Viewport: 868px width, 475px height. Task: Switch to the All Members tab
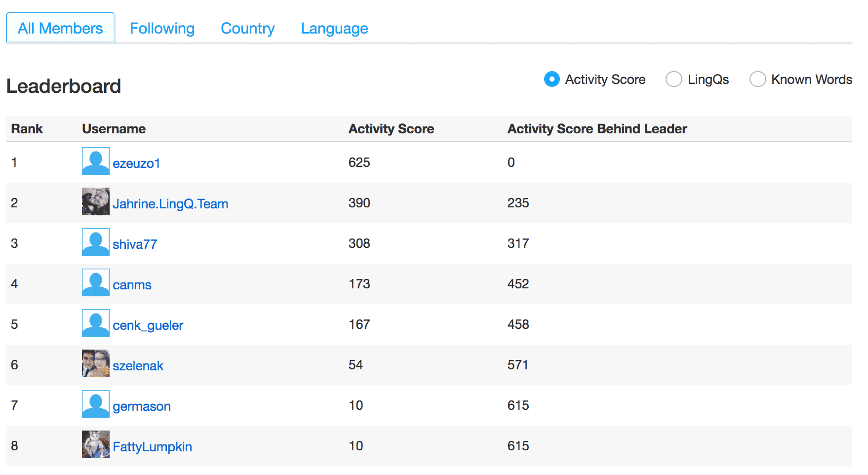tap(60, 28)
